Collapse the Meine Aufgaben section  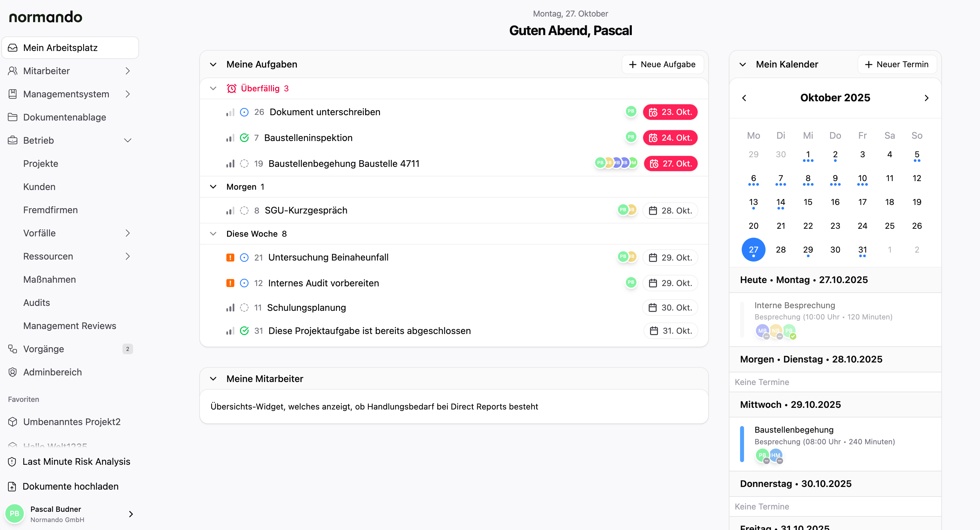tap(213, 64)
